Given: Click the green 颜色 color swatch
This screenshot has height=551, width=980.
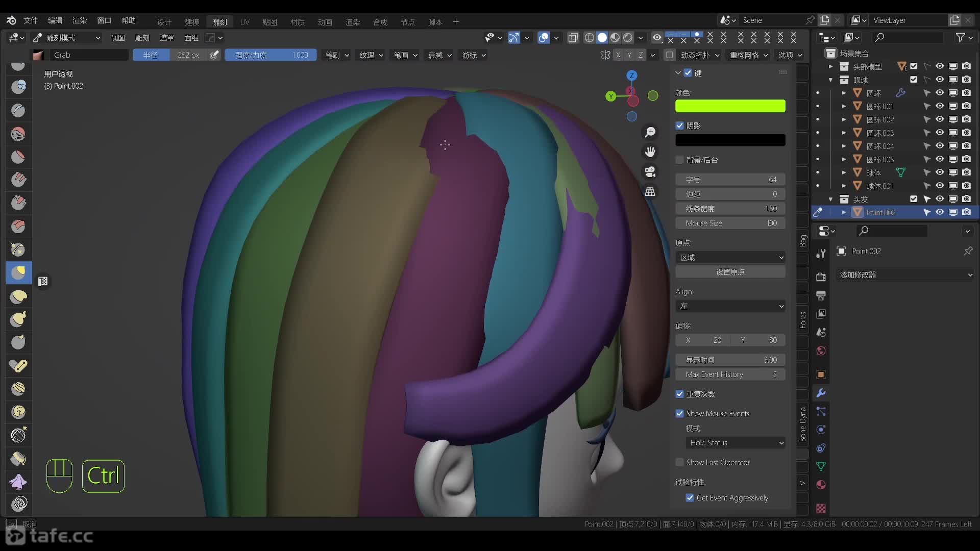Looking at the screenshot, I should tap(730, 106).
